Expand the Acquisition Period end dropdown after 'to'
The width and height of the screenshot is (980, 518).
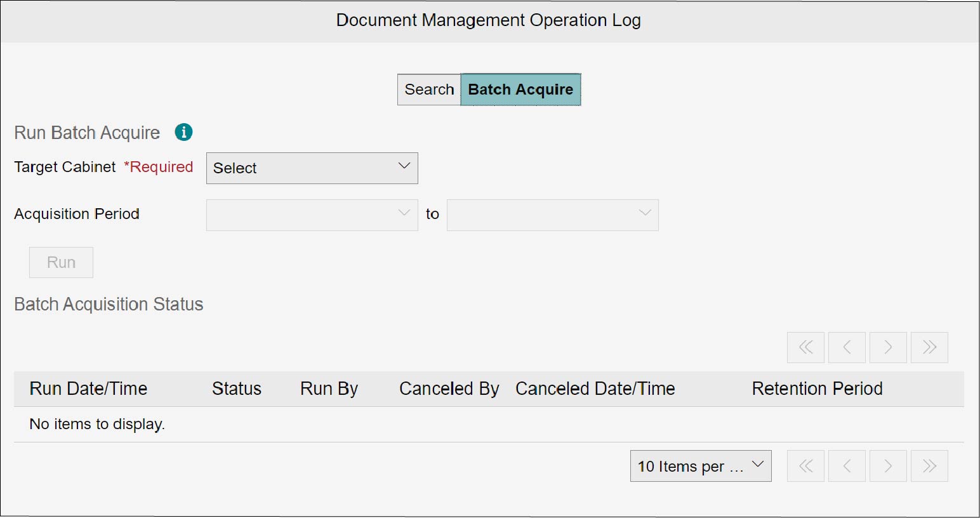(552, 215)
